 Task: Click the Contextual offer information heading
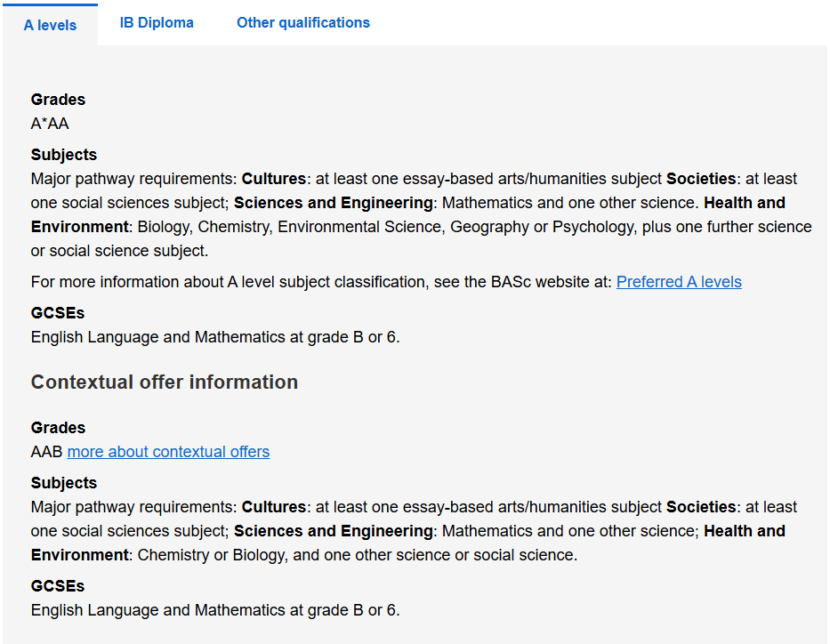click(165, 382)
